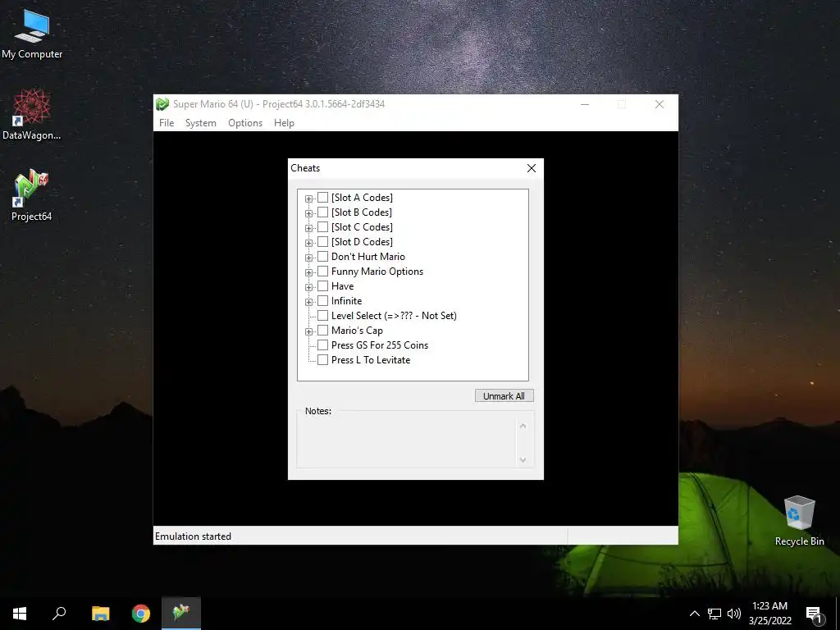Image resolution: width=840 pixels, height=630 pixels.
Task: Click Project64 logo in title bar
Action: point(162,104)
